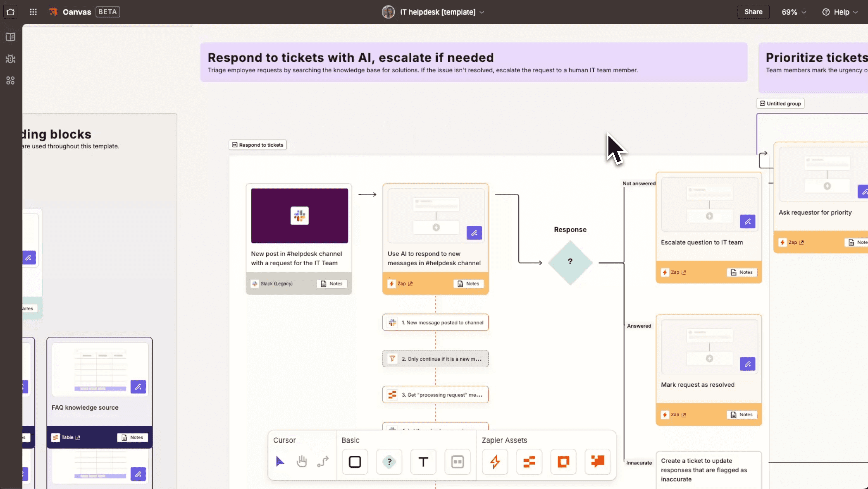The width and height of the screenshot is (868, 489).
Task: Select the Interfaces asset in Zapier Assets
Action: (x=563, y=462)
